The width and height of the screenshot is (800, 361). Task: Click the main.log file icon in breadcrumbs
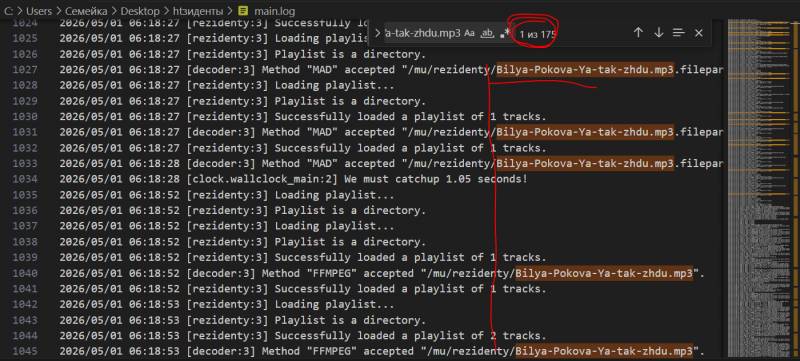pos(244,10)
